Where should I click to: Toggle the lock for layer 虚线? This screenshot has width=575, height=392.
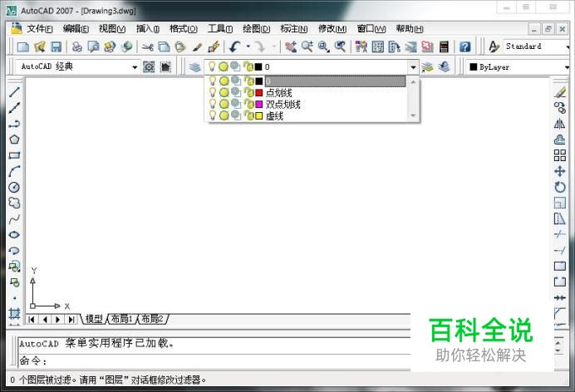coord(249,115)
